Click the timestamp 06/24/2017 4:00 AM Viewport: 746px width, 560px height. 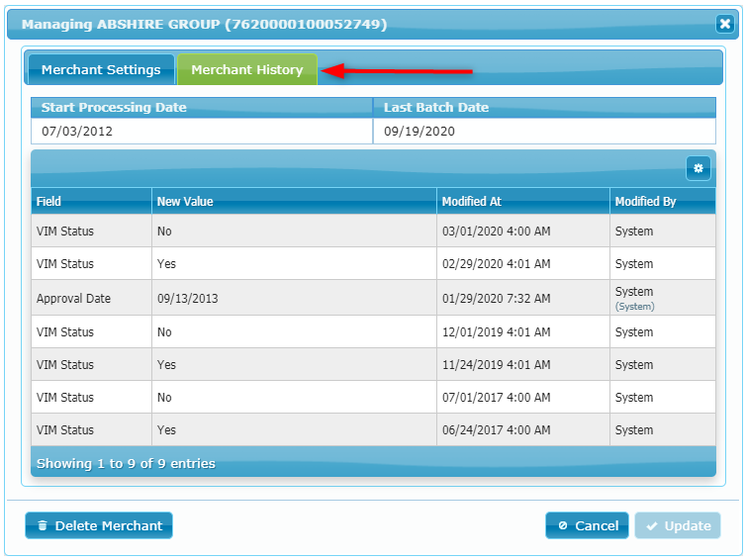coord(497,429)
